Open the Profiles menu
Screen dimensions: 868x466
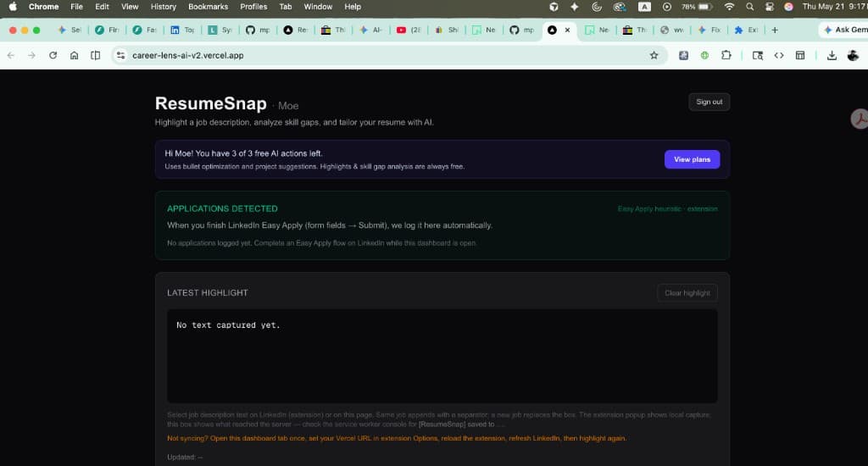[x=253, y=7]
